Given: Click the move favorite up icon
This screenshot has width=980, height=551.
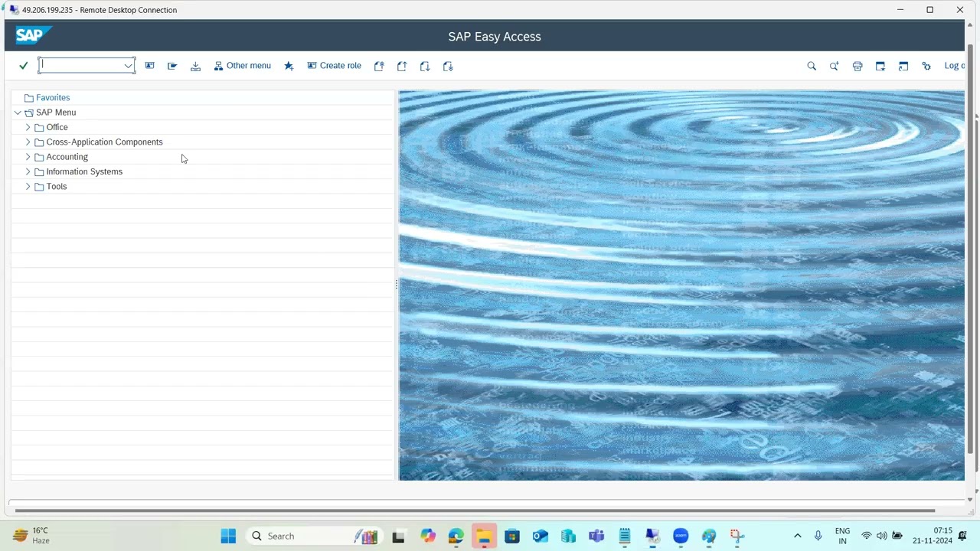Looking at the screenshot, I should [x=402, y=66].
